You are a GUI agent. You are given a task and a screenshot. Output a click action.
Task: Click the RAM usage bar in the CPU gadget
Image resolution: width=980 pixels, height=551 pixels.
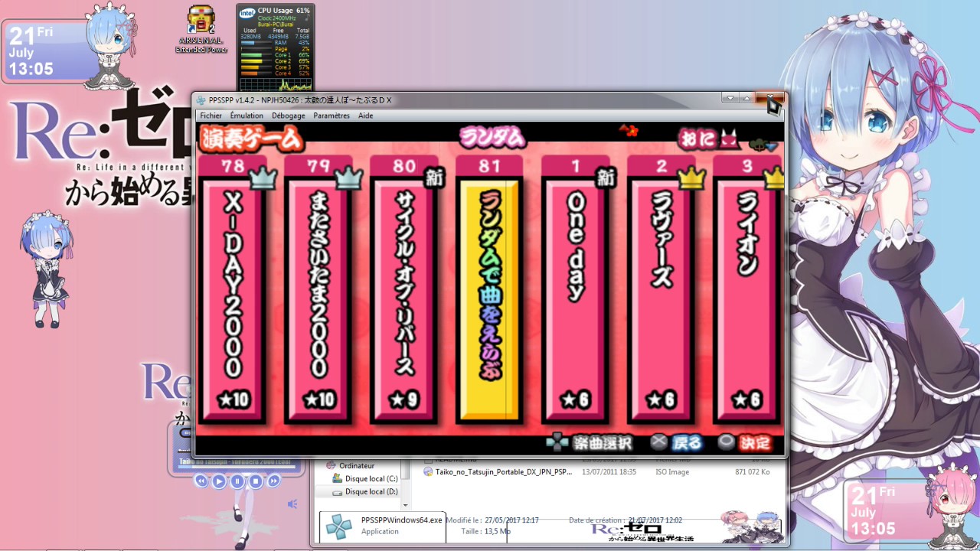coord(256,43)
